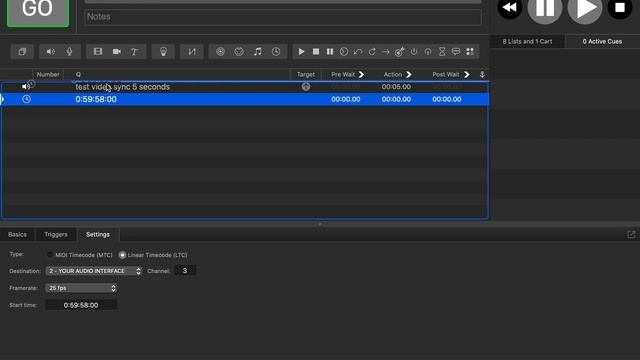This screenshot has height=360, width=640.
Task: Add a GoTo cue (right arrow icon)
Action: [386, 52]
